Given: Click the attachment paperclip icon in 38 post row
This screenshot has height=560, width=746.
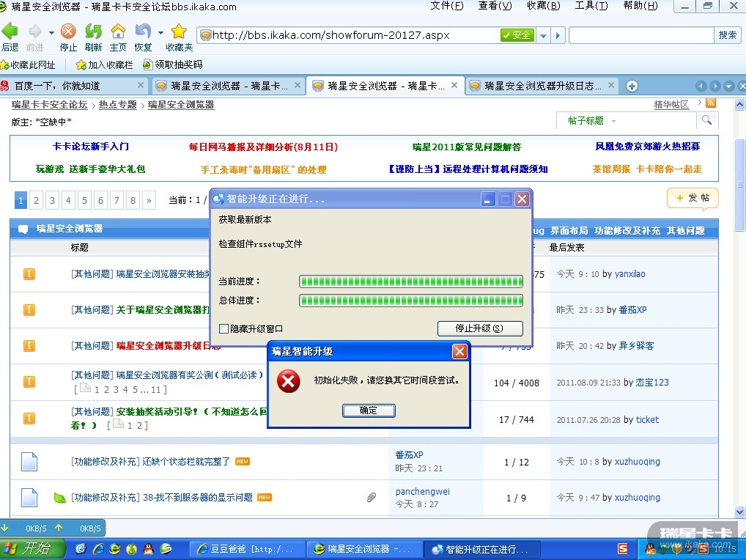Looking at the screenshot, I should click(x=372, y=497).
